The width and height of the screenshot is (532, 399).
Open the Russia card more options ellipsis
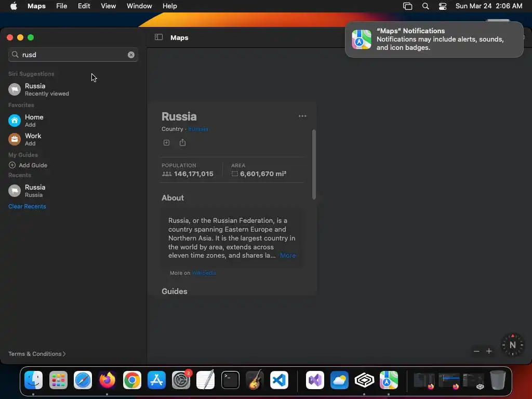(302, 116)
